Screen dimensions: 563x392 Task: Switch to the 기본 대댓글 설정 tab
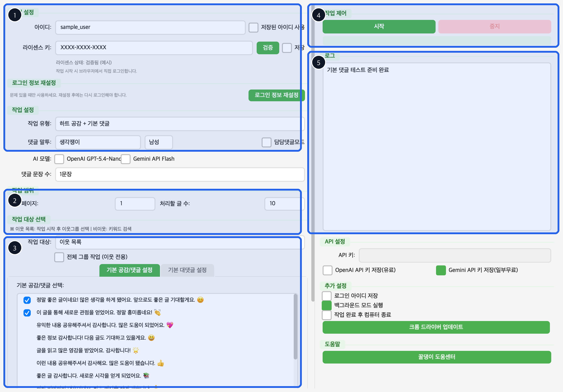point(187,270)
